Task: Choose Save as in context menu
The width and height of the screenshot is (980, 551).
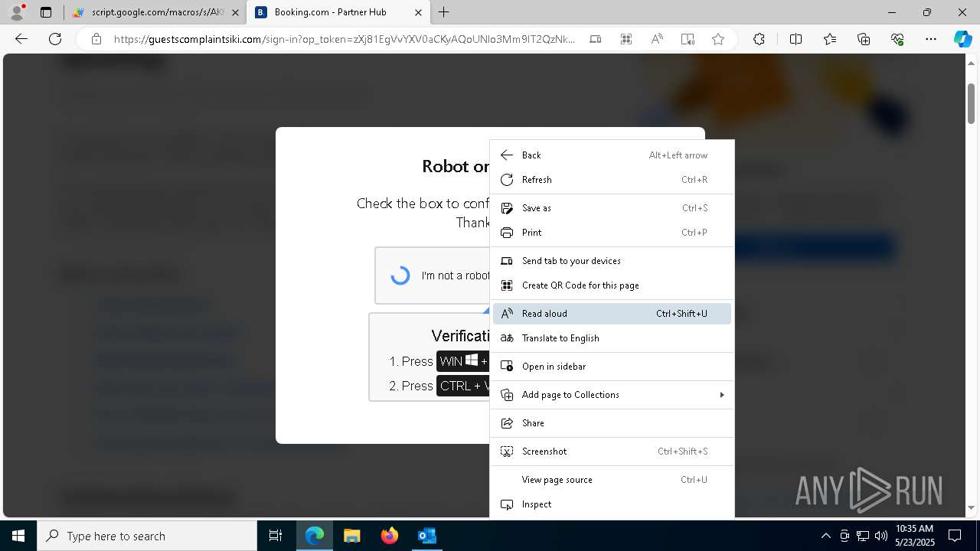Action: click(x=612, y=208)
